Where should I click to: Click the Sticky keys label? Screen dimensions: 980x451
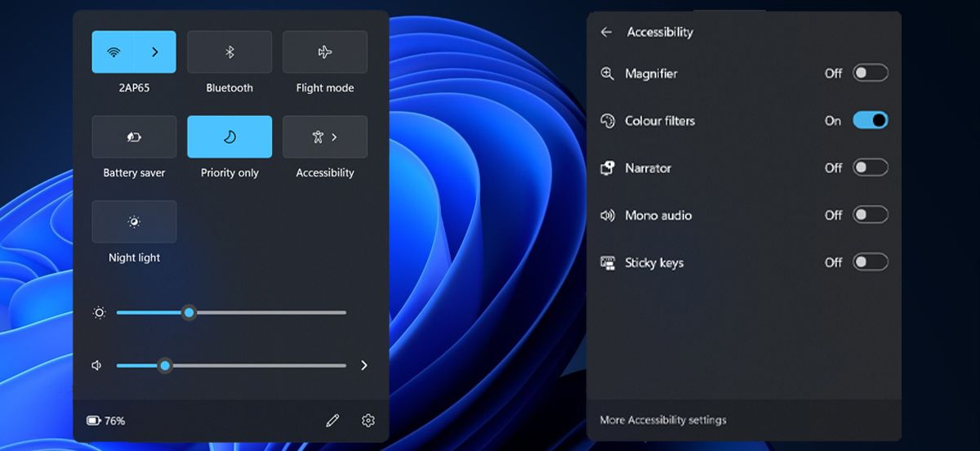pyautogui.click(x=654, y=263)
